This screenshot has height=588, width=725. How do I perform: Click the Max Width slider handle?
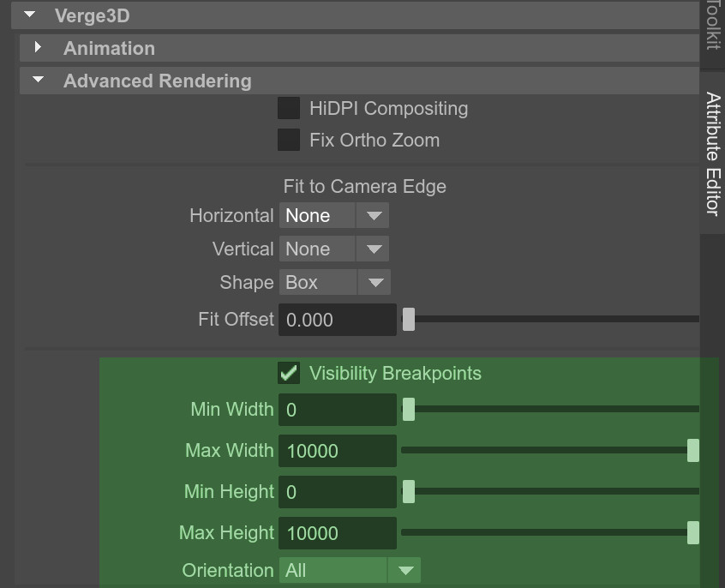point(693,450)
